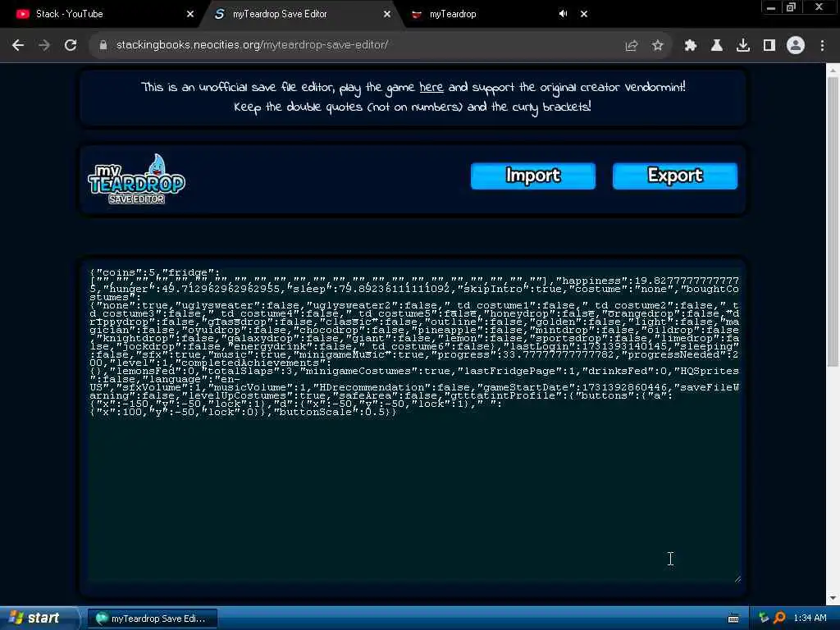Minimize the browser window

coord(771,7)
